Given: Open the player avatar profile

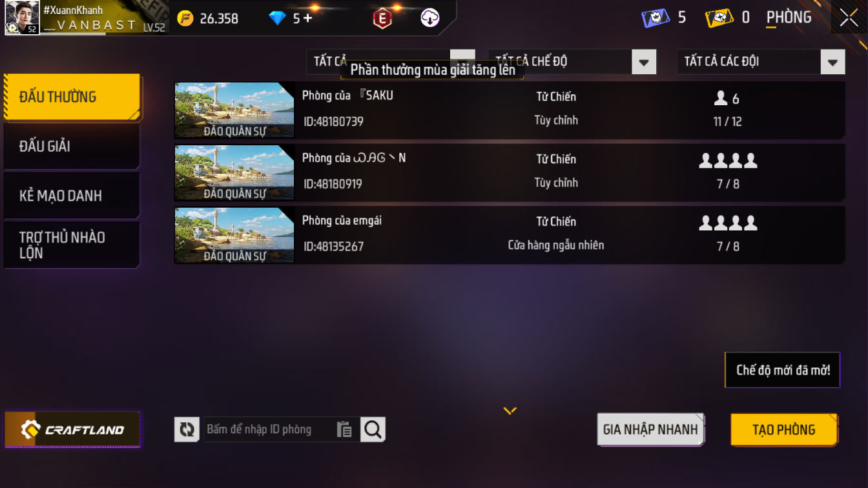Looking at the screenshot, I should point(22,18).
